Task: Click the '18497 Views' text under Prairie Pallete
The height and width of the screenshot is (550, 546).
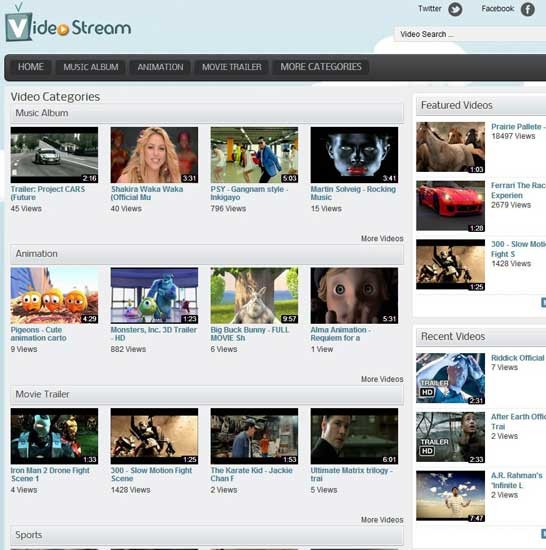Action: tap(513, 136)
